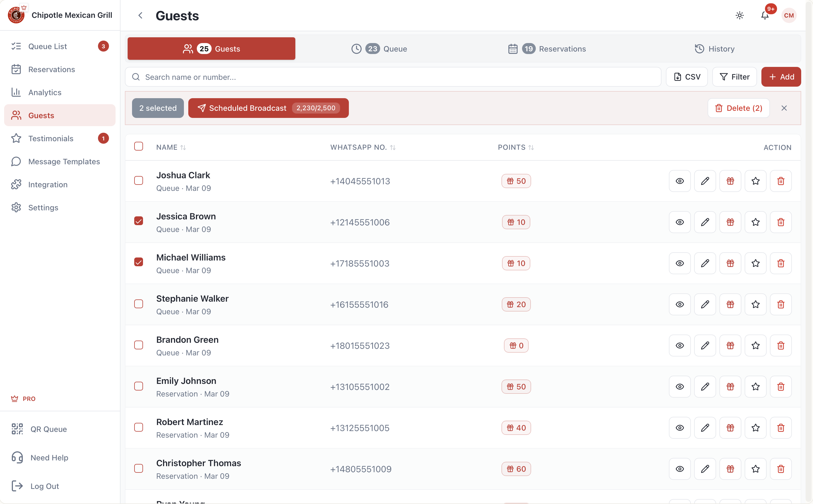Click the star icon for Jessica Brown
Screen dimensions: 813x504
(x=755, y=222)
